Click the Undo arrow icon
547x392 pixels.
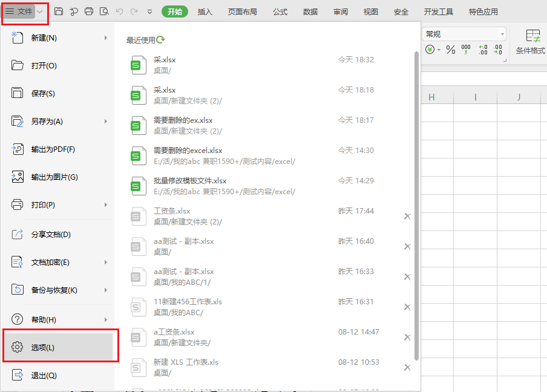pyautogui.click(x=119, y=11)
